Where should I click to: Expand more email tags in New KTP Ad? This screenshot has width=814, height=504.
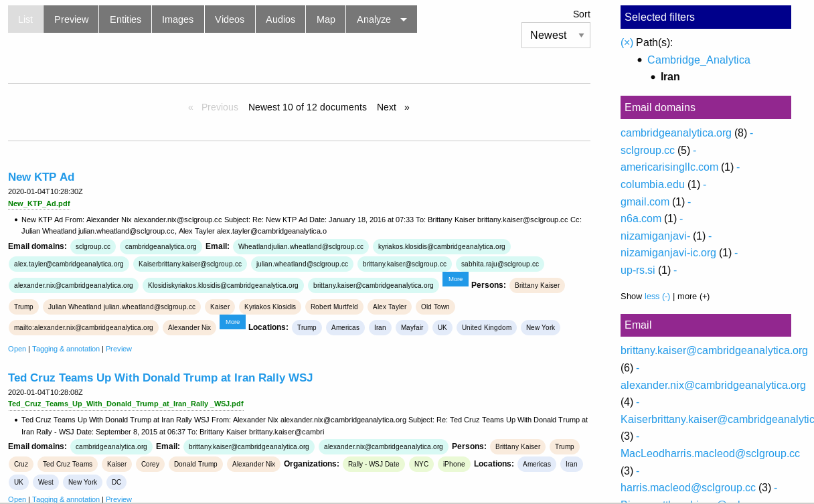pyautogui.click(x=455, y=279)
